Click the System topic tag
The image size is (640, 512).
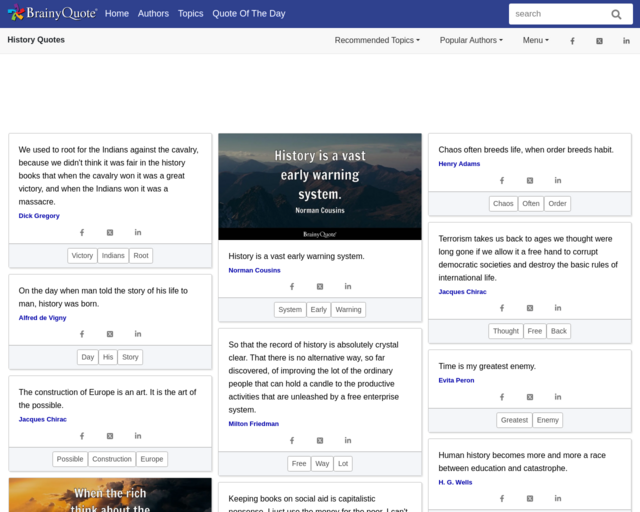pos(290,309)
